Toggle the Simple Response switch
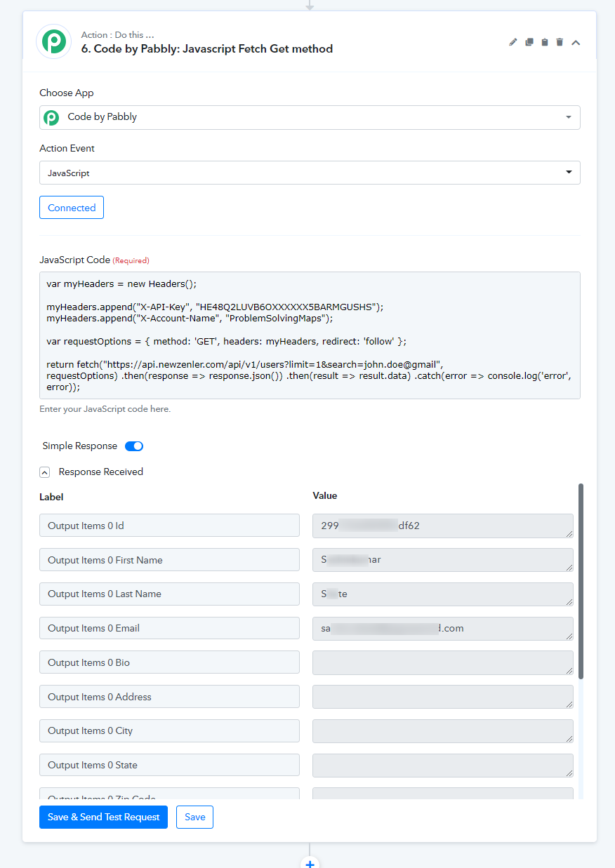Viewport: 615px width, 868px height. pyautogui.click(x=134, y=446)
